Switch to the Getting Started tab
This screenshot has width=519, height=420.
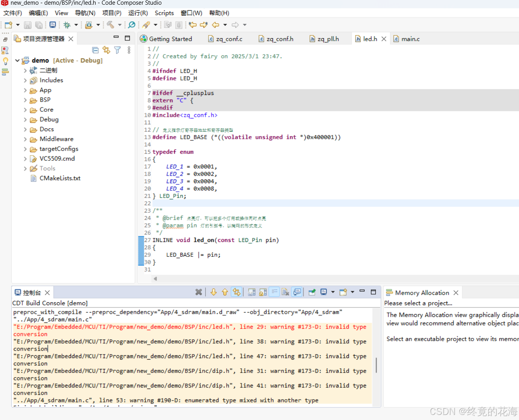point(166,39)
